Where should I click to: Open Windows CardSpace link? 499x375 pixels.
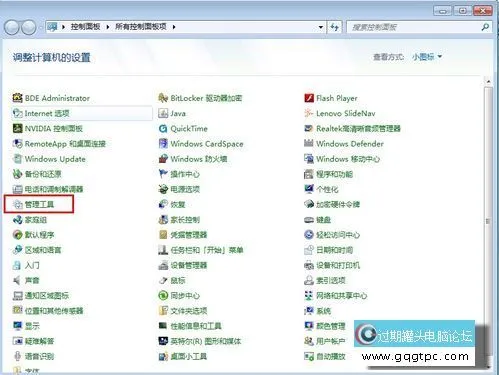[x=207, y=144]
